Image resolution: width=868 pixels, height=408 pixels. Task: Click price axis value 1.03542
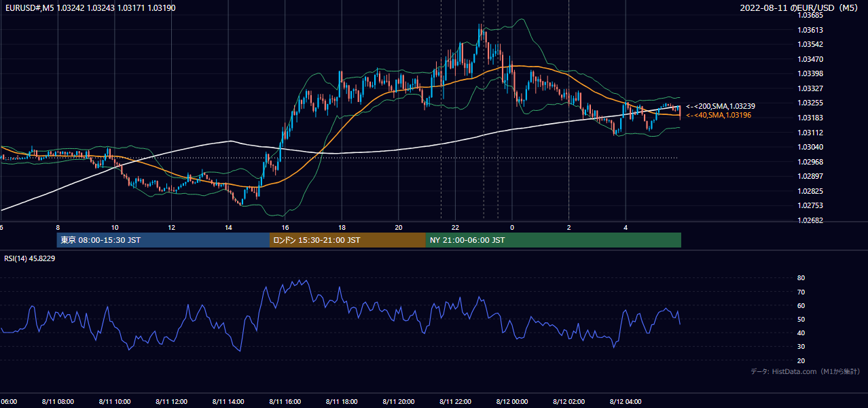tap(811, 44)
